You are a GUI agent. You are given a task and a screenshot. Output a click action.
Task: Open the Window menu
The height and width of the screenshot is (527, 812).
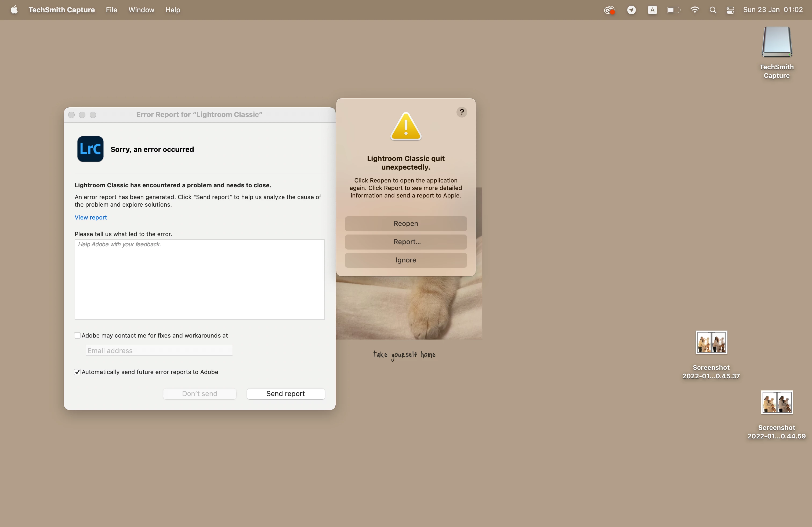pyautogui.click(x=141, y=10)
